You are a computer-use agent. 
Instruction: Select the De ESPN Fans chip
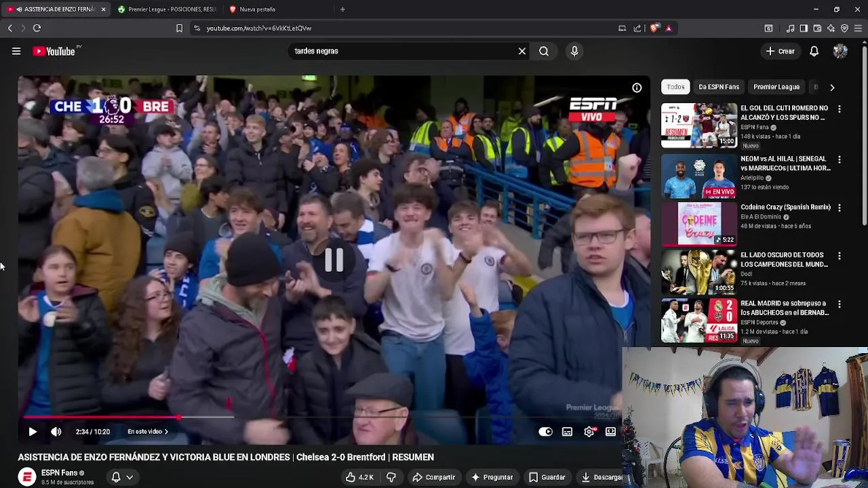pyautogui.click(x=719, y=87)
